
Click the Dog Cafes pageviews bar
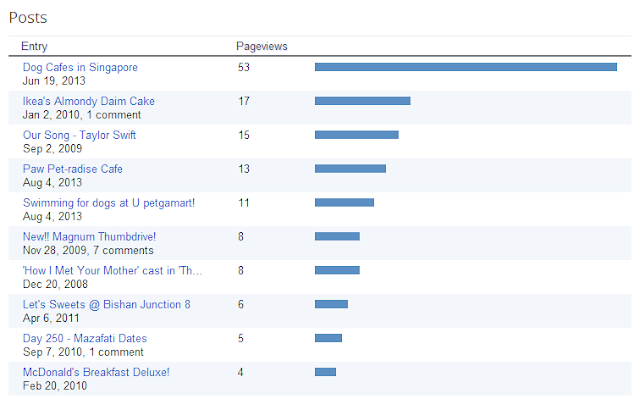click(466, 67)
